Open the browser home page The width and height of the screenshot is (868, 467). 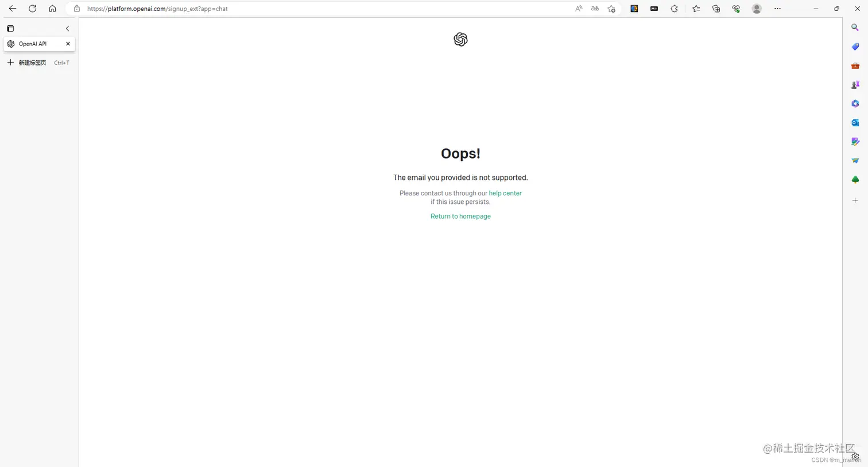pyautogui.click(x=52, y=9)
